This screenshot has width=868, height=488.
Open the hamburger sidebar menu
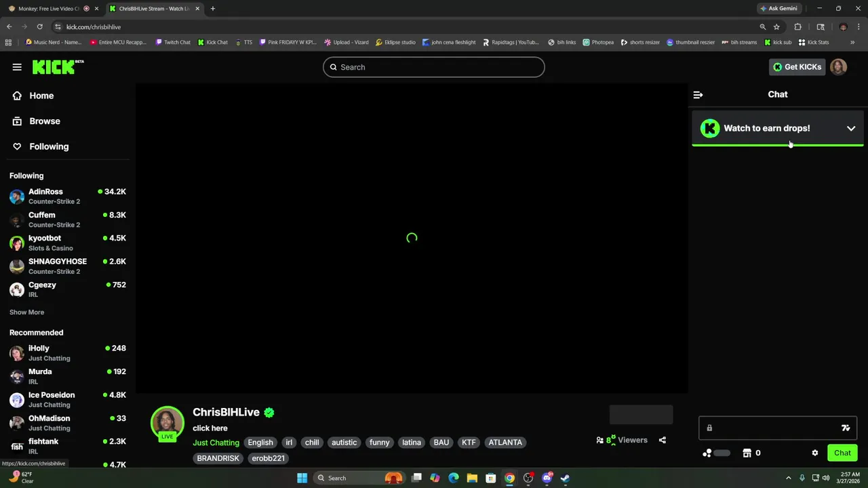click(x=17, y=67)
